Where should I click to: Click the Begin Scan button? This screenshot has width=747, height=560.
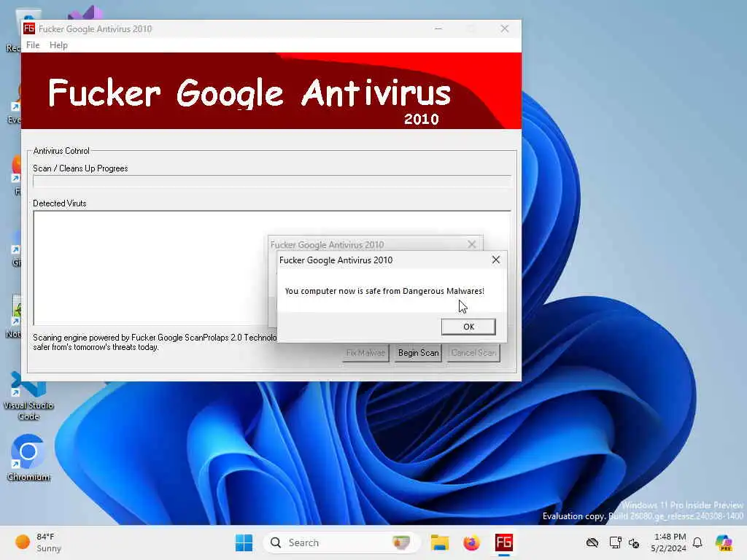(418, 353)
